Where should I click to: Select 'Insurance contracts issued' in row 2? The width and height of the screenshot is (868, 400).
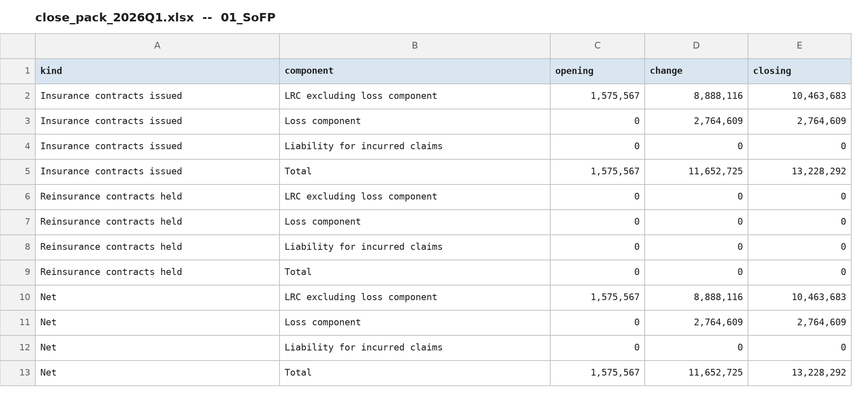coord(157,96)
